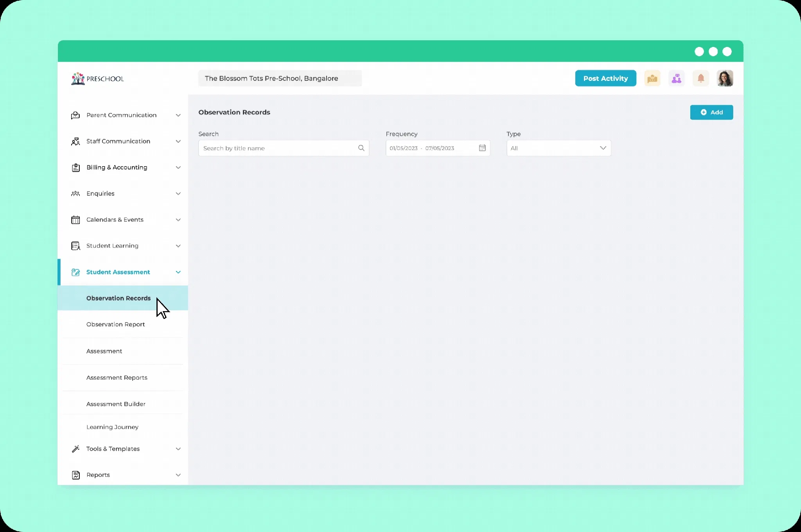
Task: Click the Tools & Templates wand icon
Action: 75,449
